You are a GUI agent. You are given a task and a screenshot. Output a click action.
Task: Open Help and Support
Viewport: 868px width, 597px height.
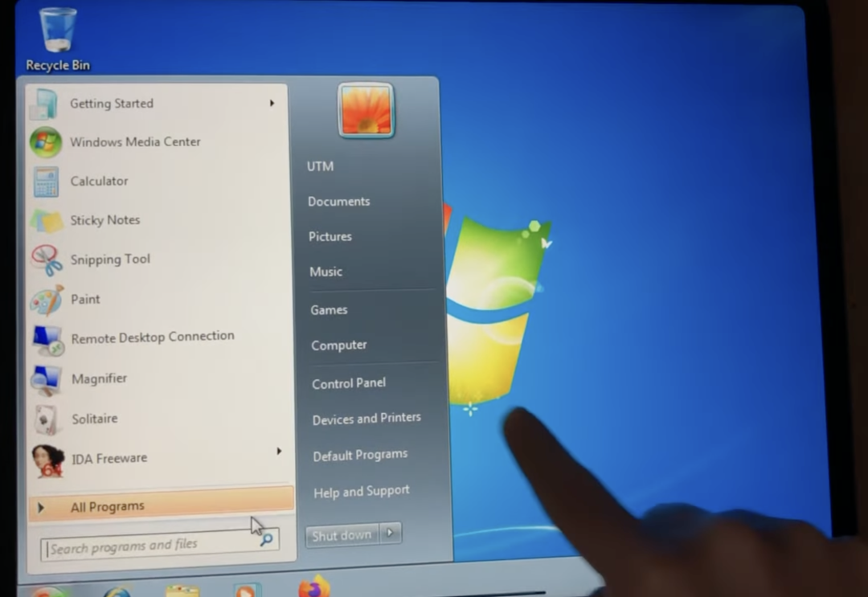point(362,491)
